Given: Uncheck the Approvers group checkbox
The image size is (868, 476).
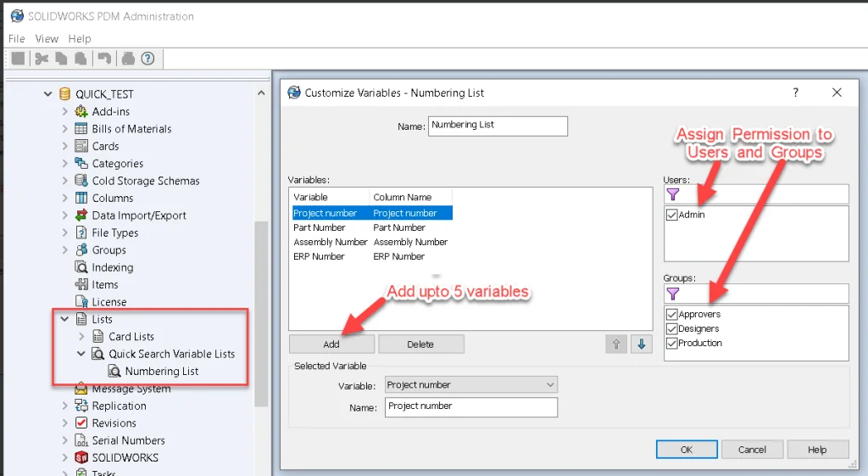Looking at the screenshot, I should [672, 314].
